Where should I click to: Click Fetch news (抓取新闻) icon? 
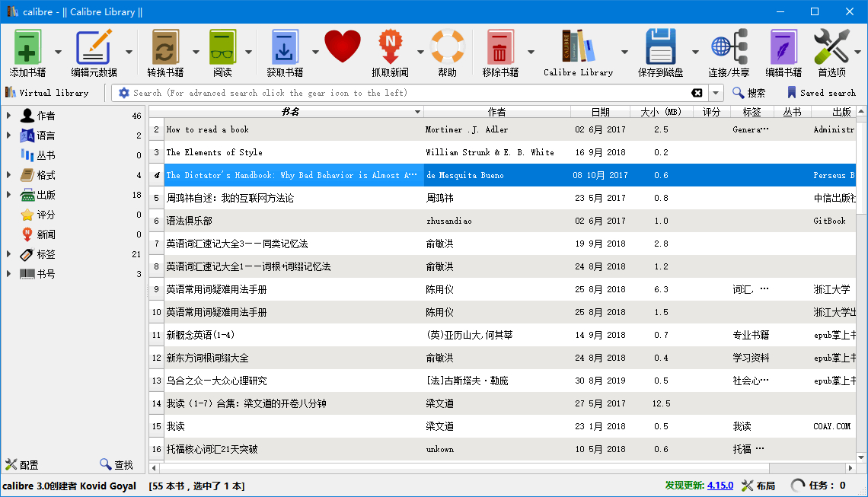click(390, 48)
